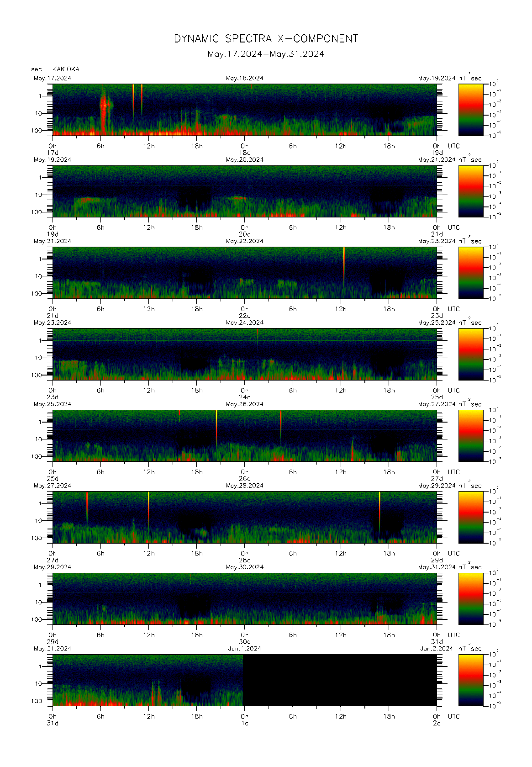Click the 2d day axis label

tap(437, 723)
